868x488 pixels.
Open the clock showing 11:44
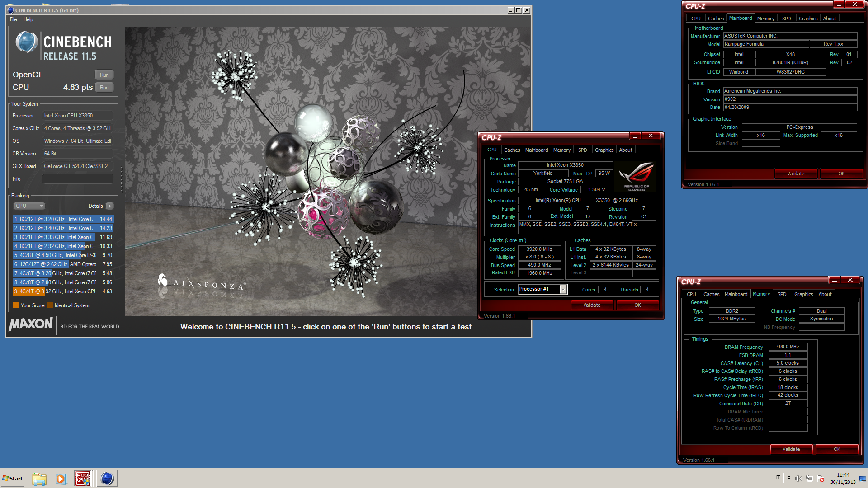[x=843, y=479]
